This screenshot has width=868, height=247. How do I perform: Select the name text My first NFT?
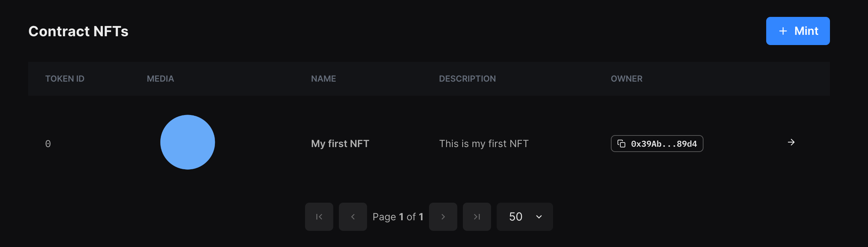click(x=340, y=144)
